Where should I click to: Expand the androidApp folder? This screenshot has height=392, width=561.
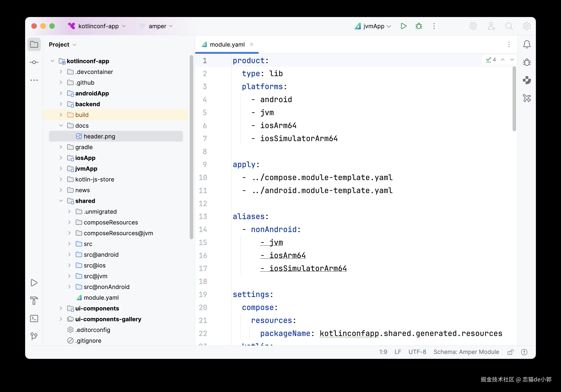click(61, 93)
